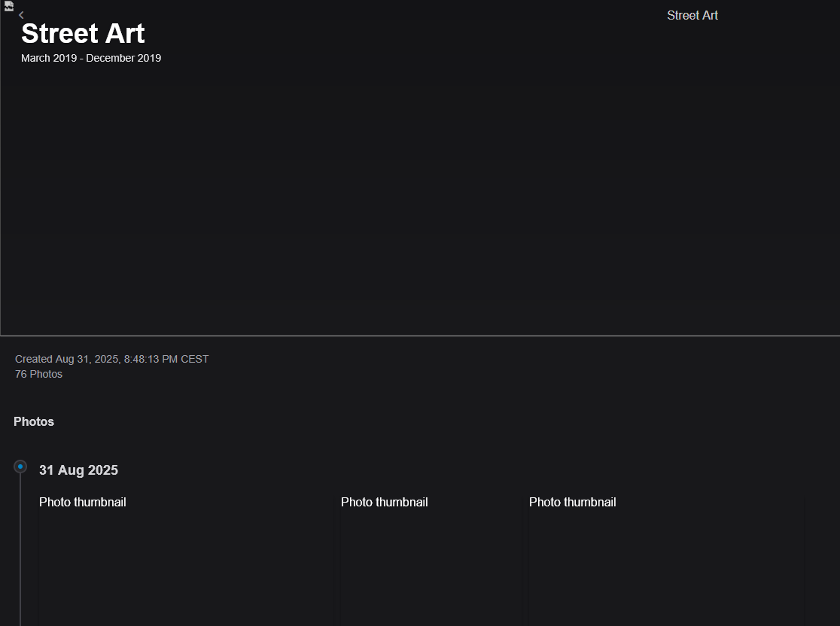Click the 'Created Aug 31, 2025' timestamp
This screenshot has height=626, width=840.
click(111, 359)
